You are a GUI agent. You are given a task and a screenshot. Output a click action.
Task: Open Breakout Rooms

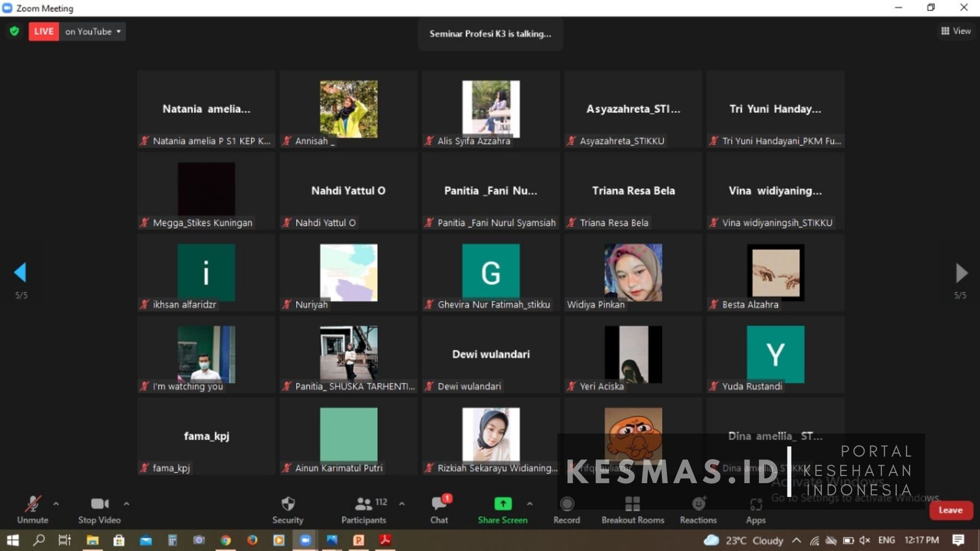tap(632, 505)
